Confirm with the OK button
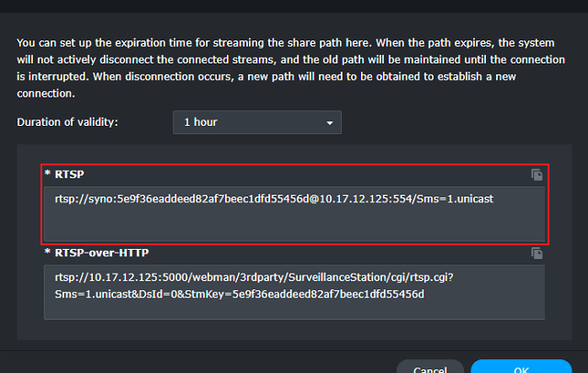This screenshot has width=588, height=373. pyautogui.click(x=521, y=367)
